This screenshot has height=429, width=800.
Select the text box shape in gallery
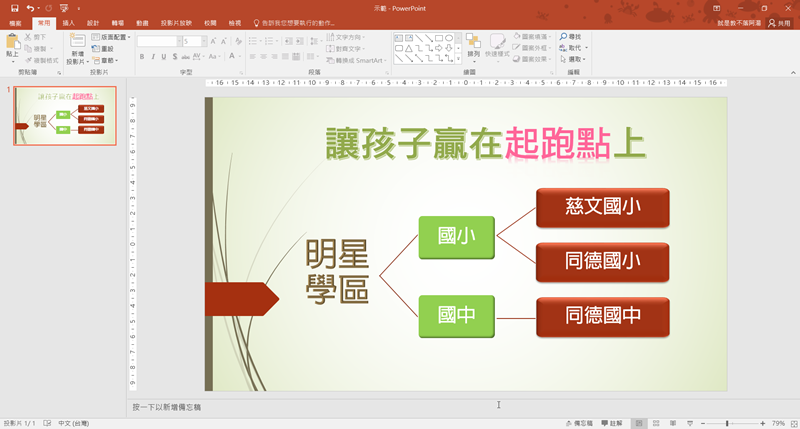click(399, 38)
